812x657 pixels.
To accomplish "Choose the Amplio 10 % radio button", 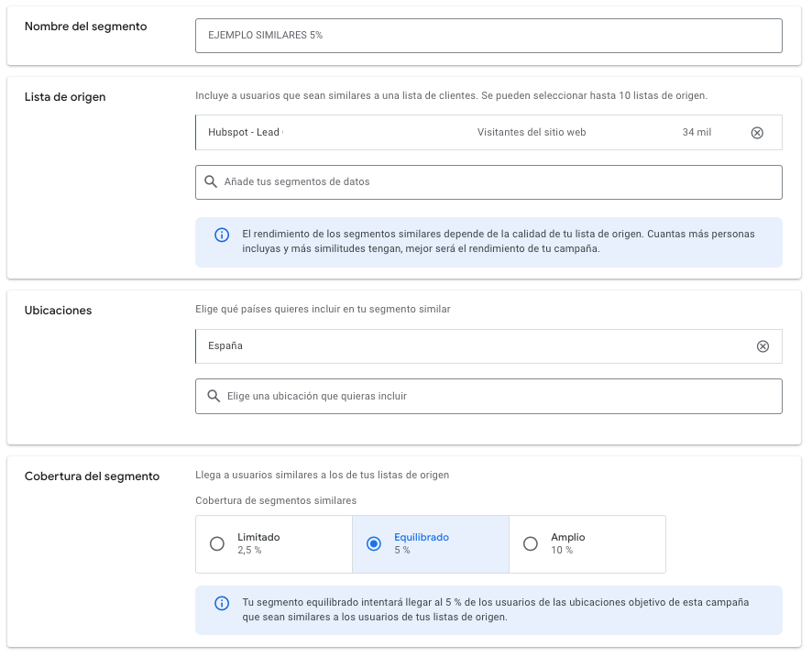I will point(530,543).
